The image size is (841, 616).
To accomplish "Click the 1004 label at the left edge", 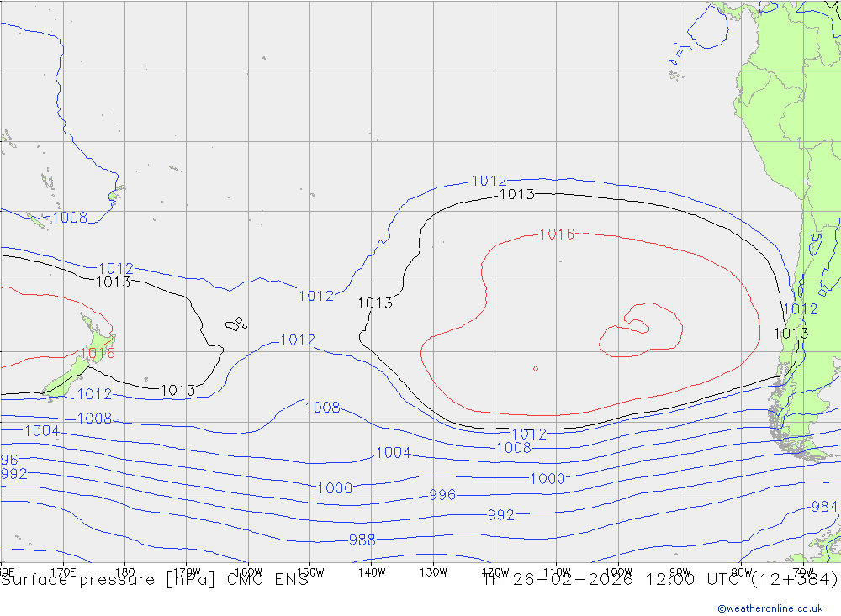I will (42, 431).
